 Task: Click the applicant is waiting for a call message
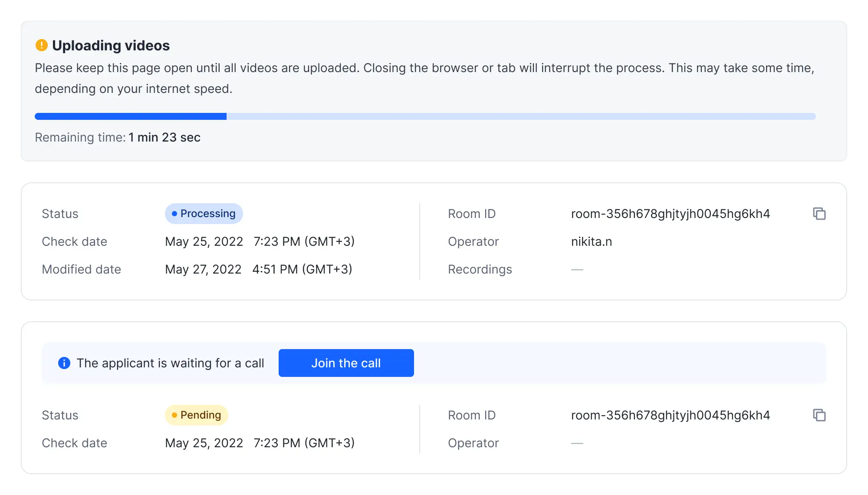pyautogui.click(x=170, y=363)
